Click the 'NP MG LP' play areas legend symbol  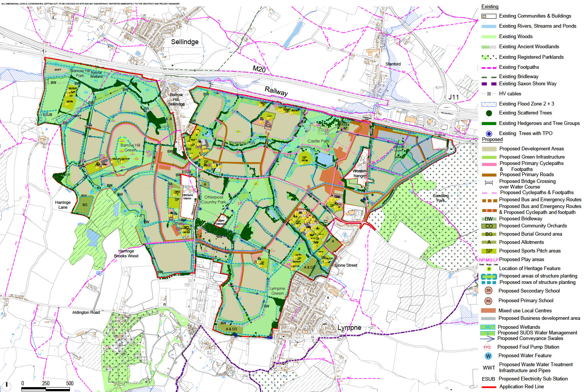pyautogui.click(x=489, y=260)
